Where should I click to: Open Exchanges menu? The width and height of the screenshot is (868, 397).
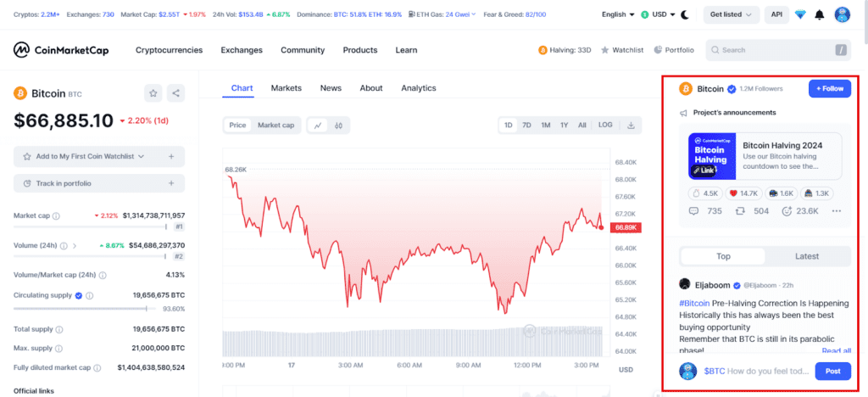(242, 50)
